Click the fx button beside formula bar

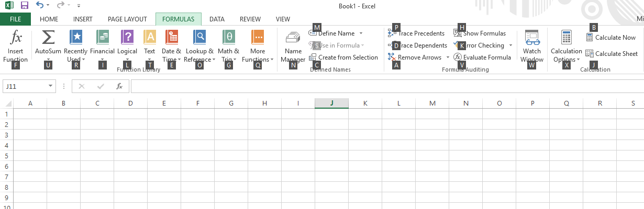[x=119, y=86]
